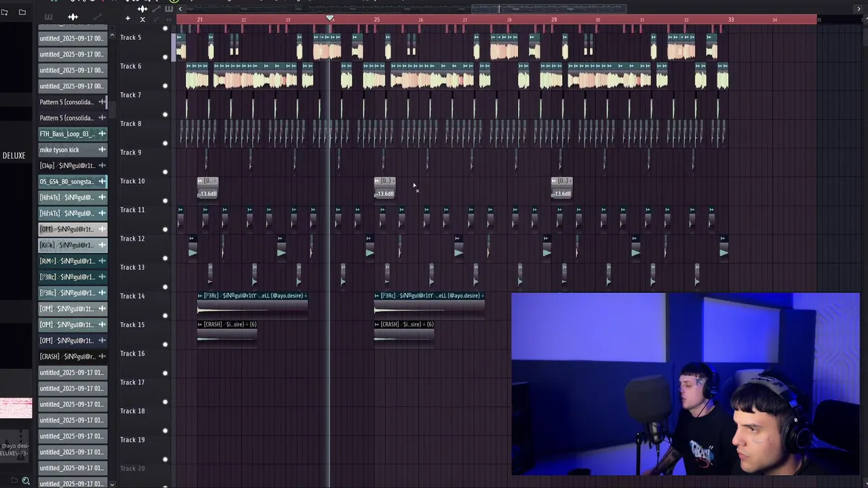Screen dimensions: 868x488
Task: Select the Track 13 header label
Action: (x=132, y=267)
